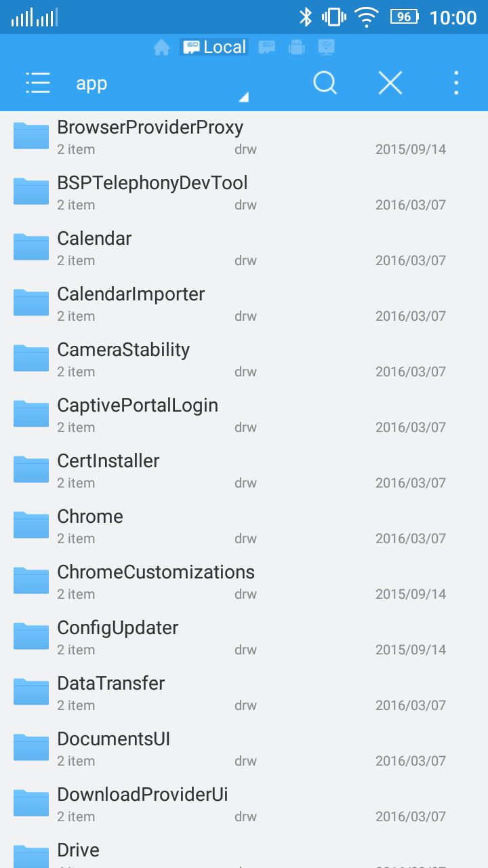The image size is (488, 868).
Task: Open the ChromeCustomizations folder icon
Action: (x=31, y=581)
